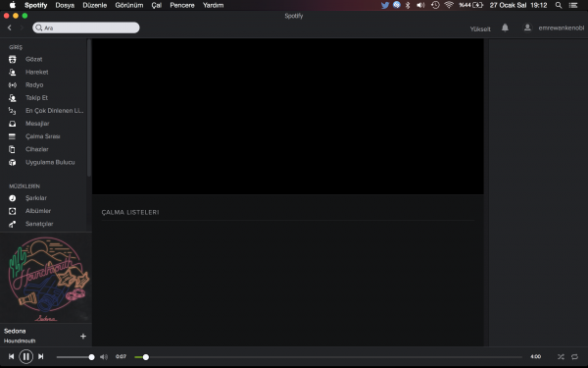
Task: Open the Mesajlar inbox icon
Action: 13,124
